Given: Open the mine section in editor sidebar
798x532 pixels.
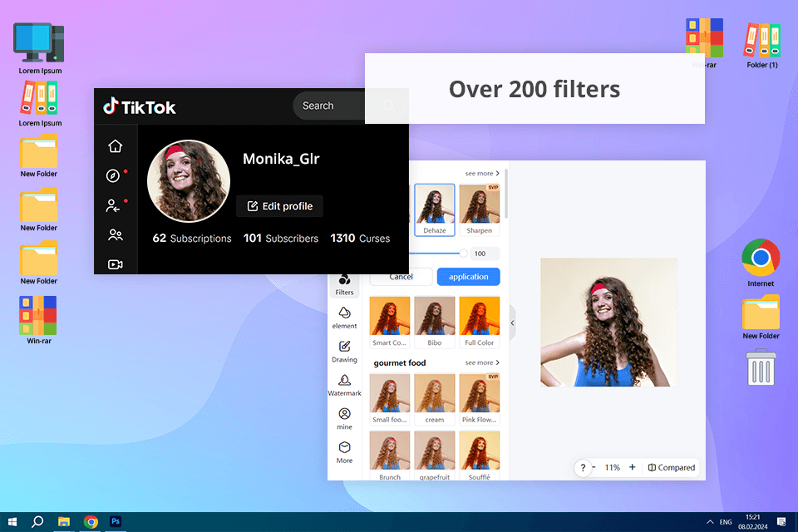Looking at the screenshot, I should (x=344, y=418).
